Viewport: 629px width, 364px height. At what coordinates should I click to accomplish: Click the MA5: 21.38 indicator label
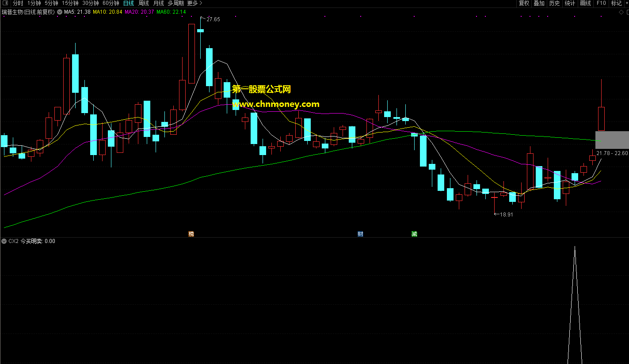click(x=77, y=12)
